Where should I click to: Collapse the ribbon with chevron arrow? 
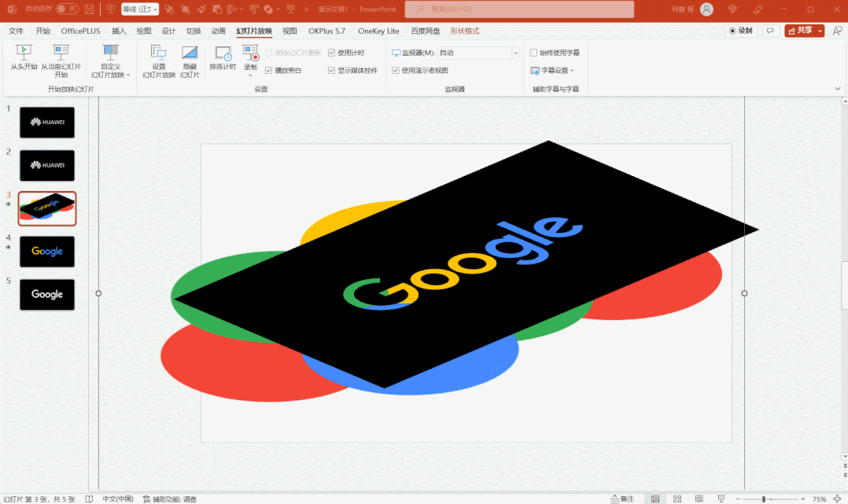pyautogui.click(x=837, y=89)
